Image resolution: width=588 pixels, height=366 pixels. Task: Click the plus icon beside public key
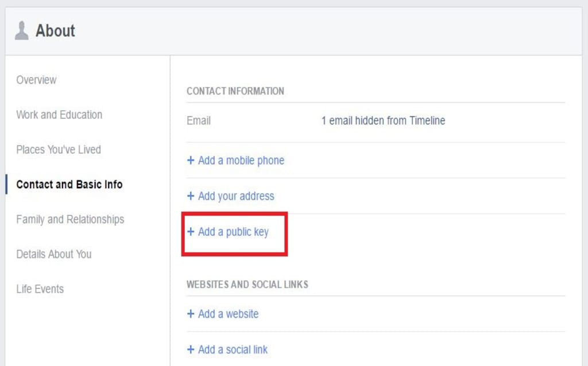coord(191,232)
